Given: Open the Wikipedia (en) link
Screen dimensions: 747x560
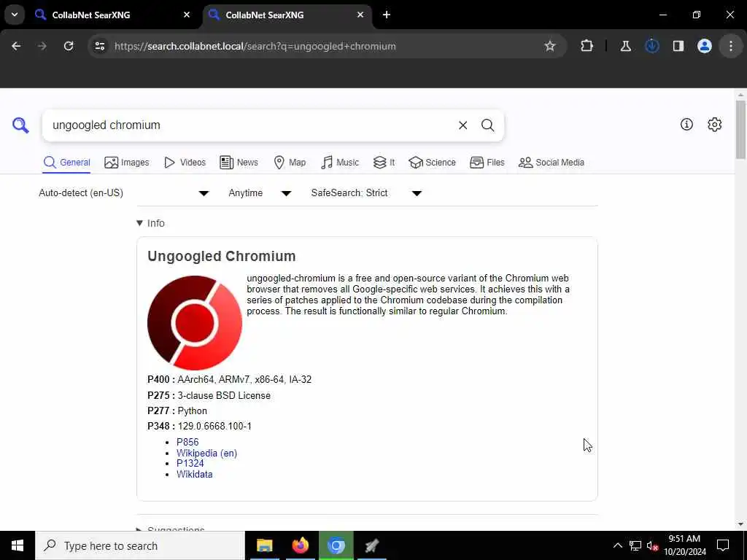Looking at the screenshot, I should pyautogui.click(x=206, y=453).
